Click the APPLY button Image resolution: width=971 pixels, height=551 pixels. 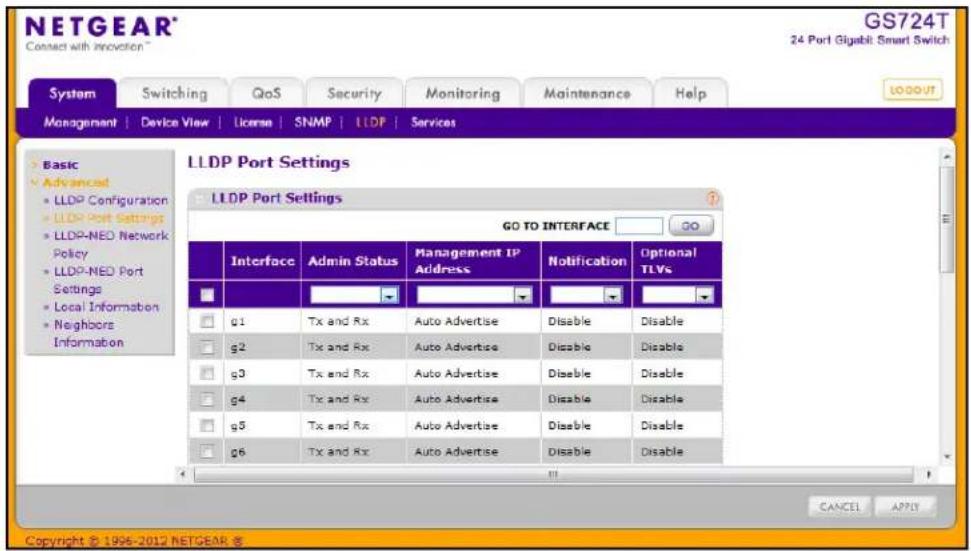click(905, 507)
